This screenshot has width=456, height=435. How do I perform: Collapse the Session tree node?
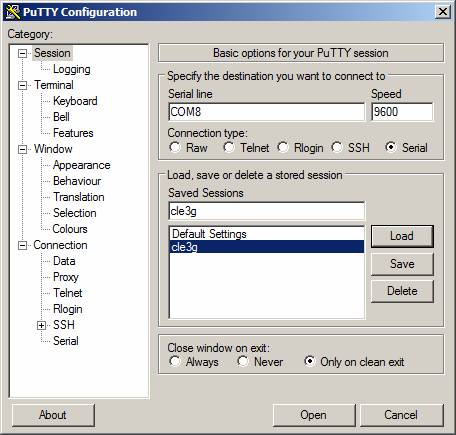pyautogui.click(x=22, y=53)
